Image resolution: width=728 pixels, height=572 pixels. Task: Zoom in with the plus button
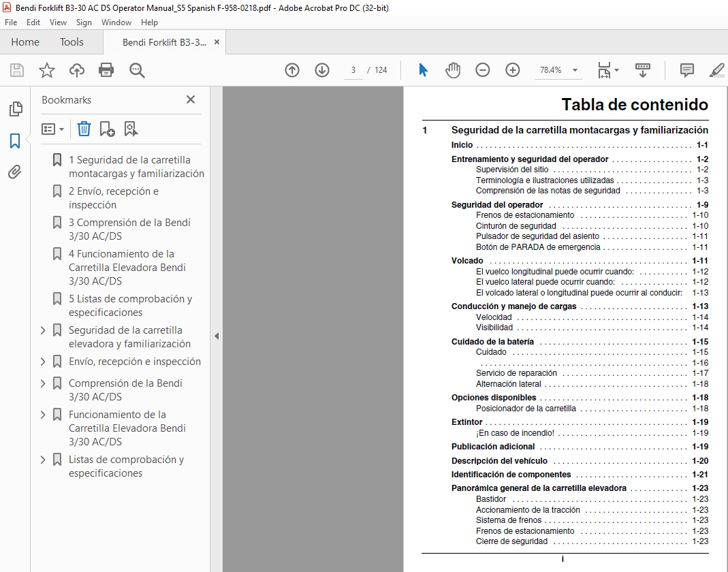pyautogui.click(x=512, y=70)
